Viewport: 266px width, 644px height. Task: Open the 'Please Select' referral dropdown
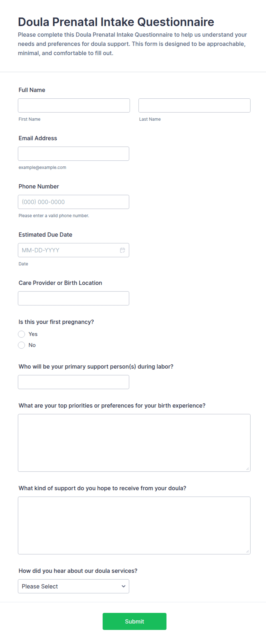[x=74, y=586]
